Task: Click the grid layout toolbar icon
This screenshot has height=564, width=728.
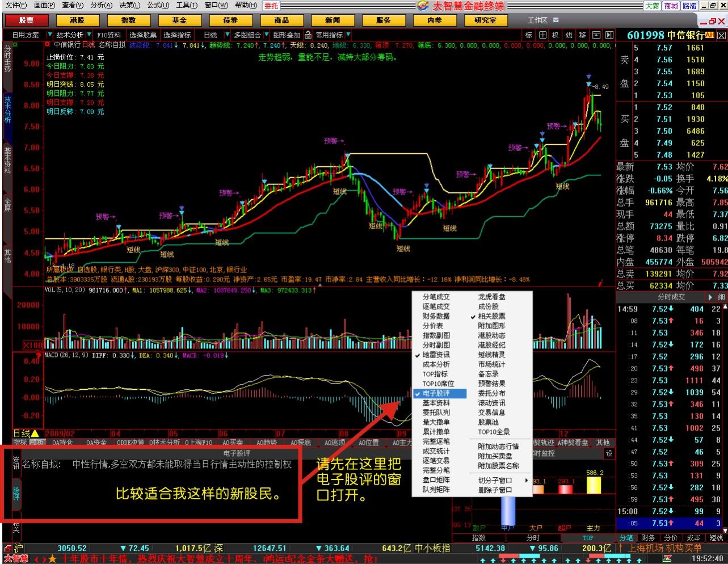Action: click(543, 35)
